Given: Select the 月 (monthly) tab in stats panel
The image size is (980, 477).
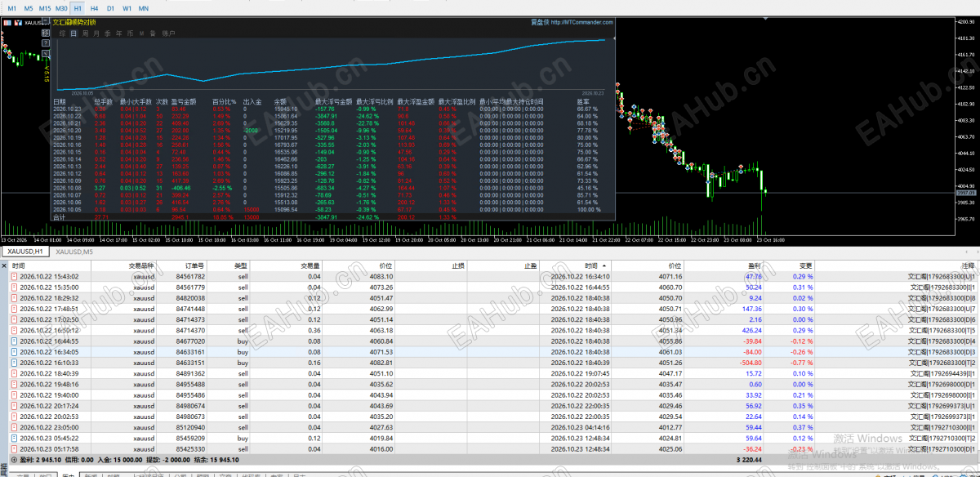Looking at the screenshot, I should [96, 33].
